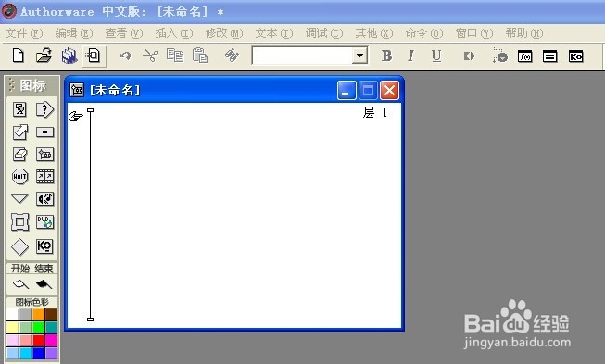Open the text style dropdown arrow
Image resolution: width=605 pixels, height=364 pixels.
360,56
